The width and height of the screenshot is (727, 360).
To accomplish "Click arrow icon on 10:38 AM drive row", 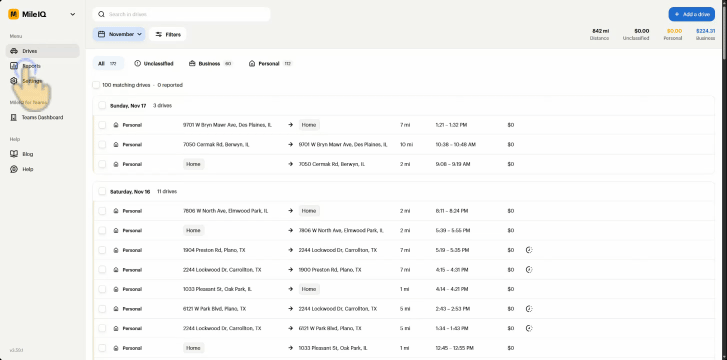I will pos(290,145).
